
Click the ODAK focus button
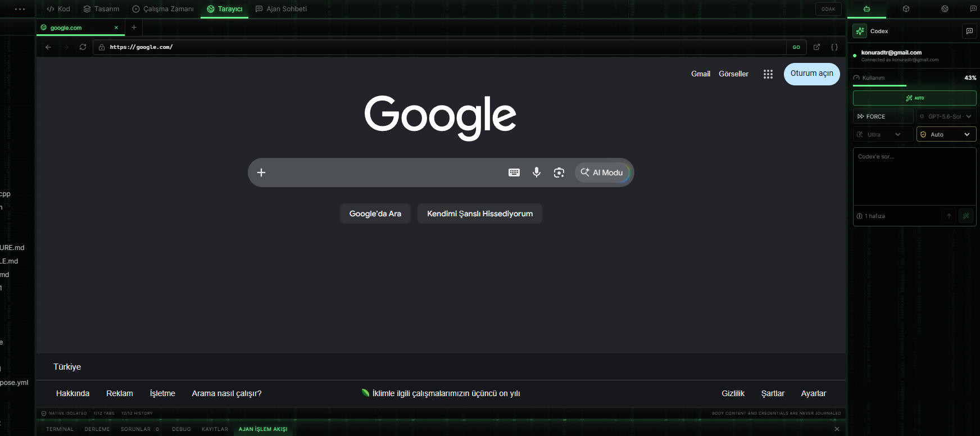pos(828,9)
